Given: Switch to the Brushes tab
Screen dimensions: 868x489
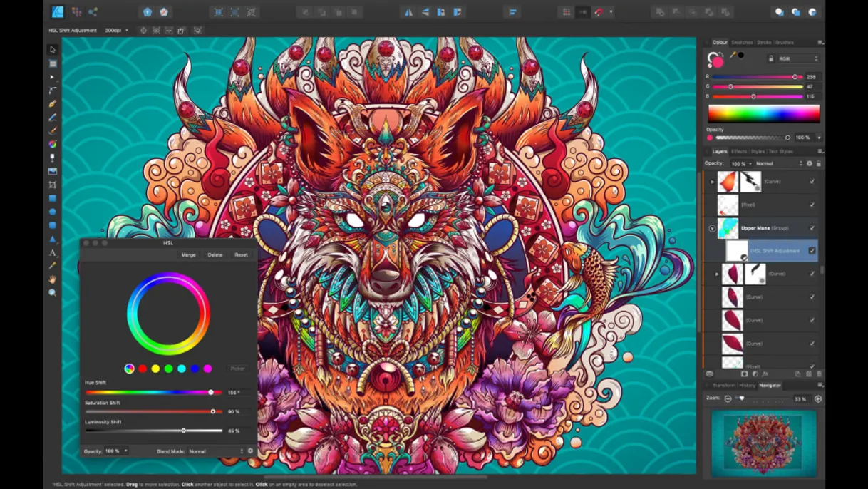Looking at the screenshot, I should pos(785,43).
